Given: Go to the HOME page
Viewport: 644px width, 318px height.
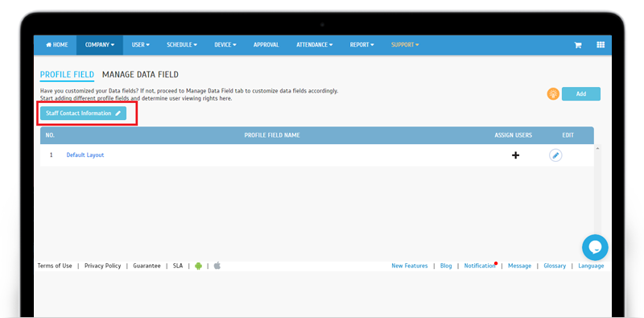Looking at the screenshot, I should pyautogui.click(x=56, y=45).
